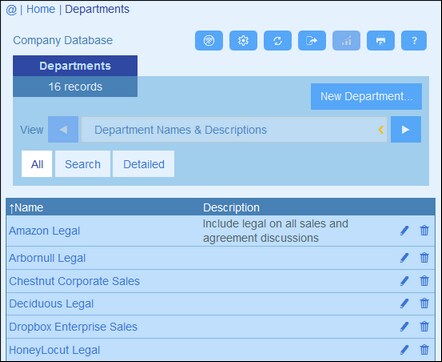Go to next view with right arrow

[x=406, y=129]
